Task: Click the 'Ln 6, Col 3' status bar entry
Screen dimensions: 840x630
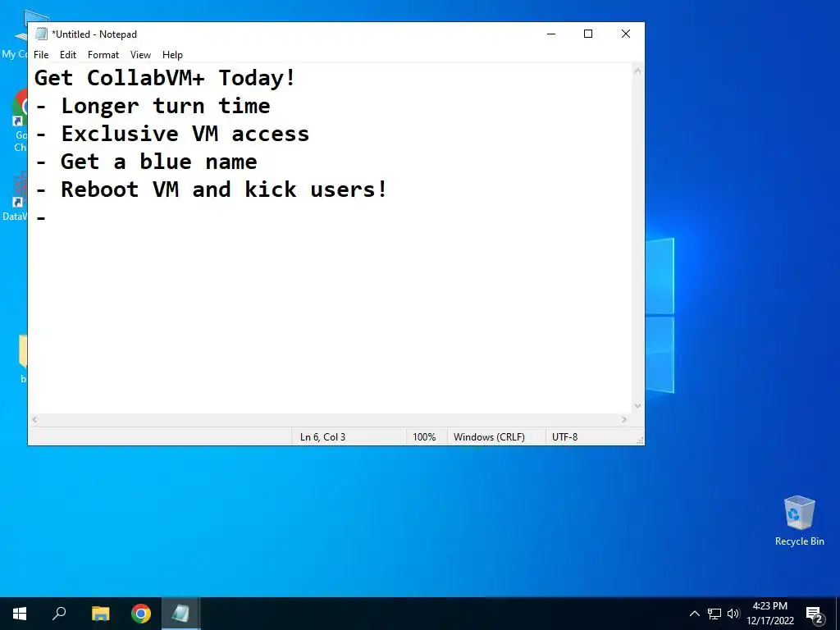Action: [322, 437]
